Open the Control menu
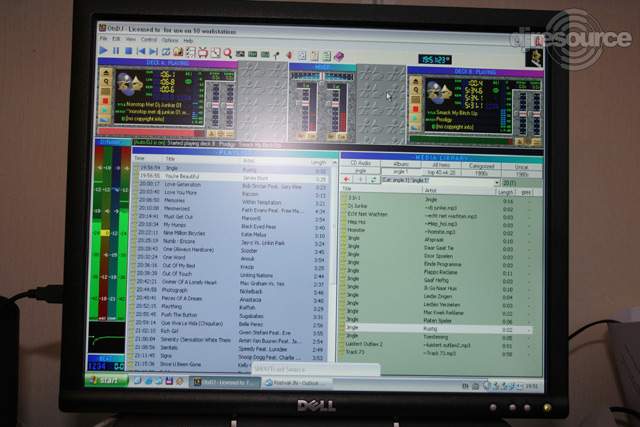This screenshot has height=427, width=640. (149, 40)
